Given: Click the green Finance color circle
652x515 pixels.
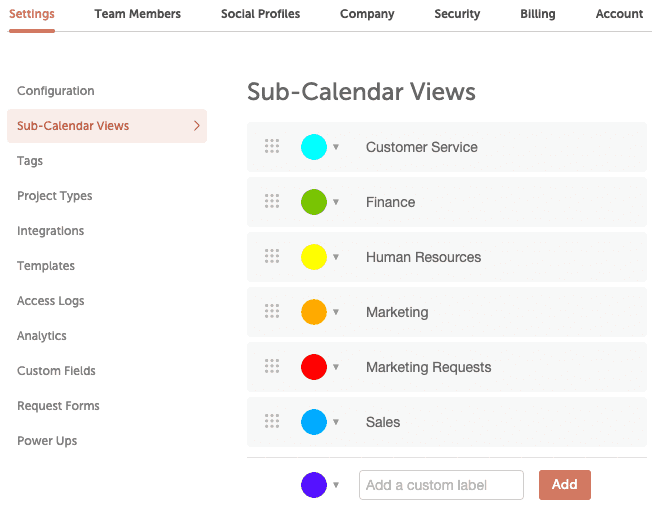Looking at the screenshot, I should tap(314, 202).
